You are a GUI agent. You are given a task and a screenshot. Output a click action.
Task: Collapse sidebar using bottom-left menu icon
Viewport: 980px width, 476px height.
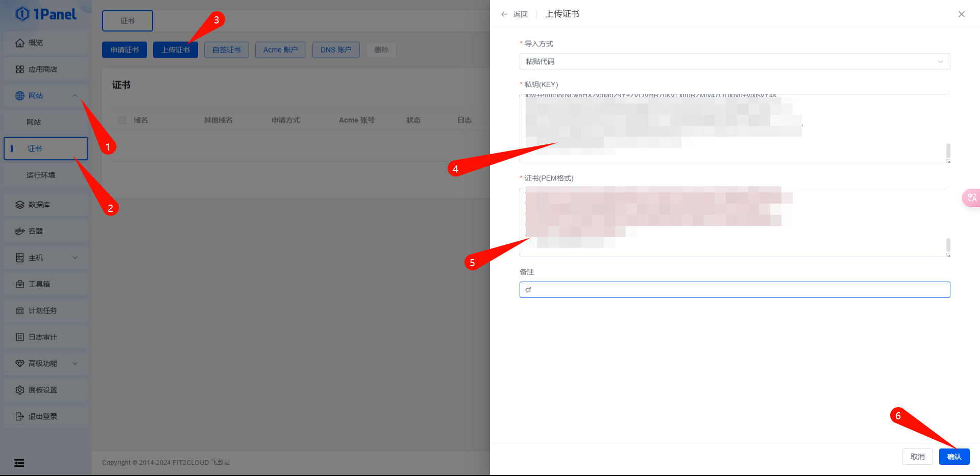pyautogui.click(x=19, y=463)
